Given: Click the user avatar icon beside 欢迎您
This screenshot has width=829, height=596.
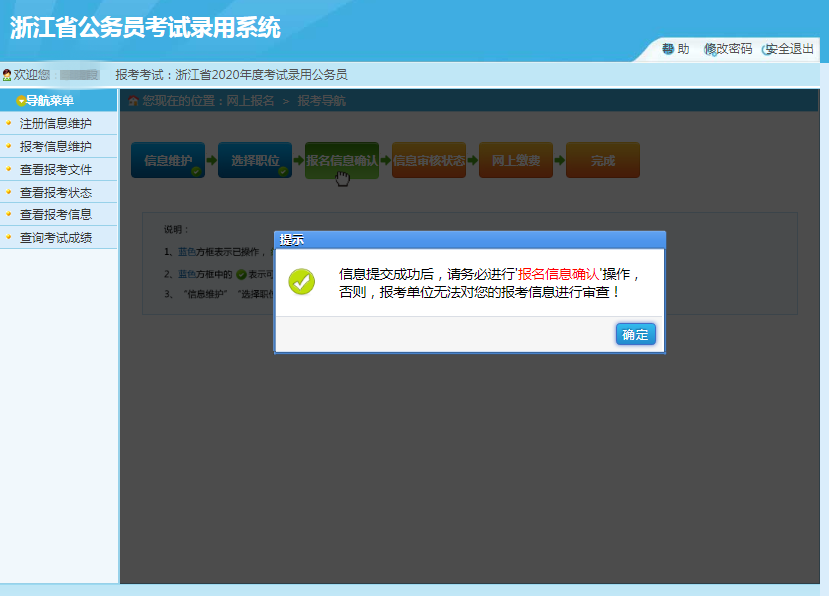Looking at the screenshot, I should tap(7, 75).
